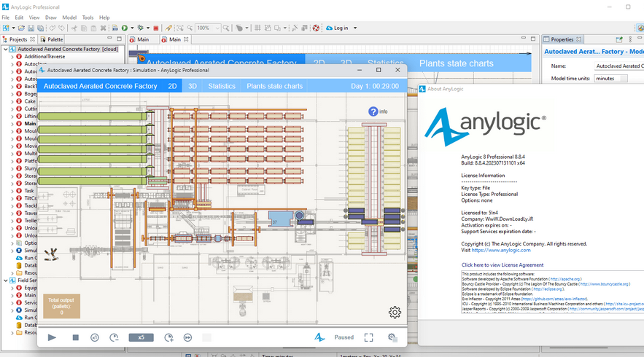Toggle the developer panel icon
This screenshot has width=644, height=357.
tap(392, 337)
